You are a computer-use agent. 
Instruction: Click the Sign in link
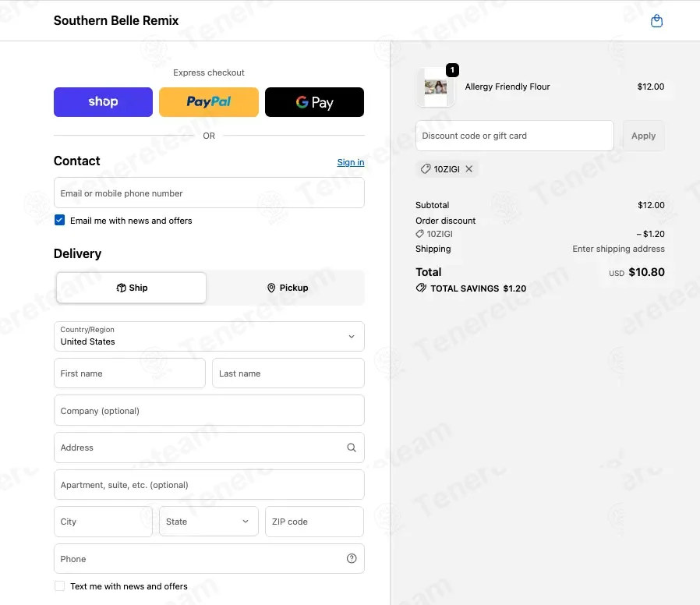coord(351,162)
